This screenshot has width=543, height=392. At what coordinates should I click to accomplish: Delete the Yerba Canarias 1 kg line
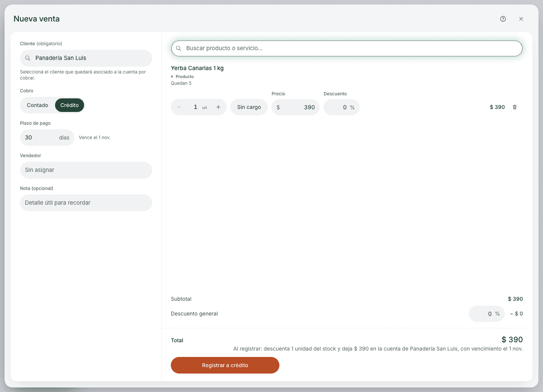tap(515, 107)
